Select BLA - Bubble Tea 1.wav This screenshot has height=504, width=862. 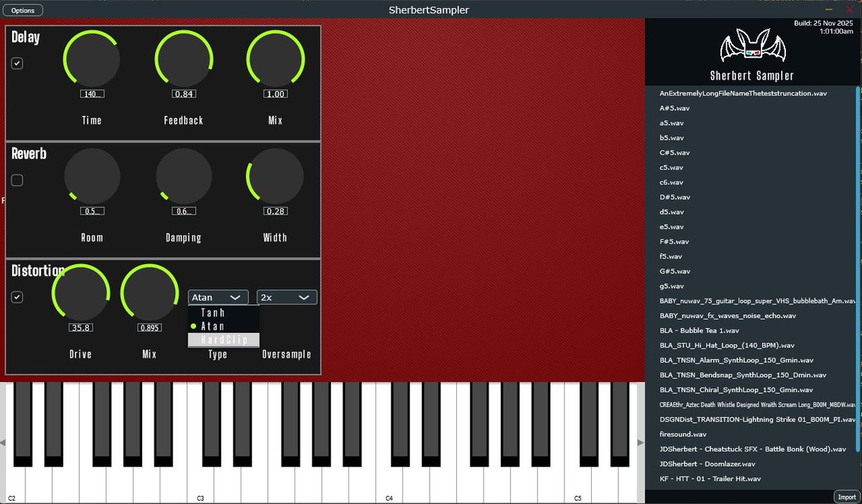point(751,330)
